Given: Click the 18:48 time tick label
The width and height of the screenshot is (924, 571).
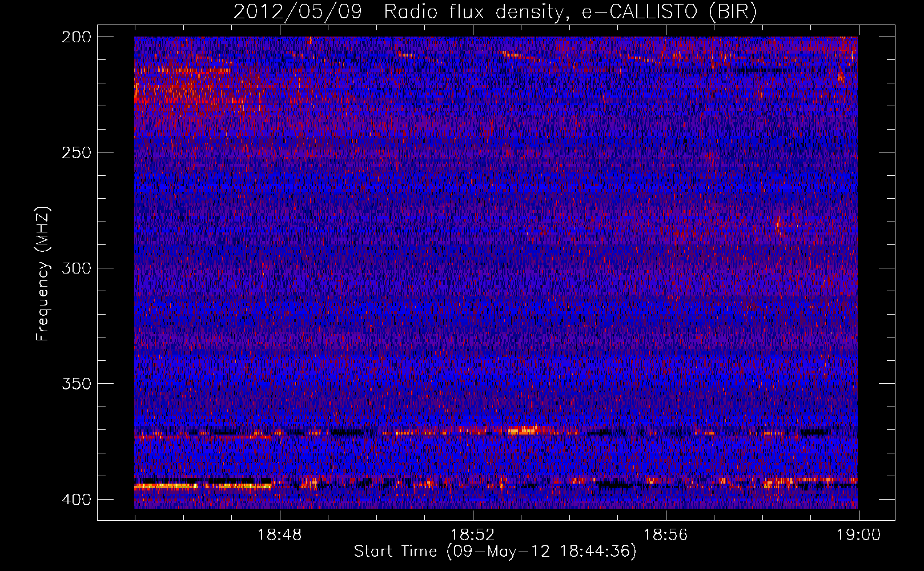Looking at the screenshot, I should pos(280,535).
